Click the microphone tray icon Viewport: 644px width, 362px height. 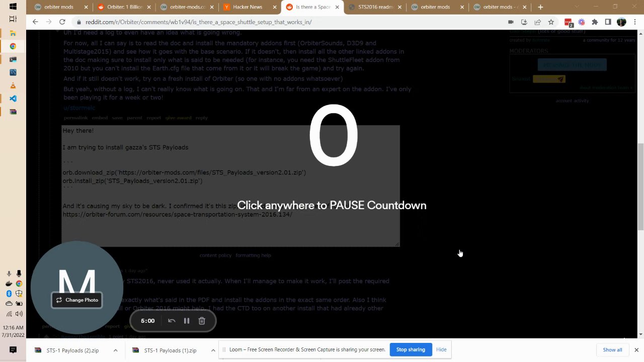(19, 274)
